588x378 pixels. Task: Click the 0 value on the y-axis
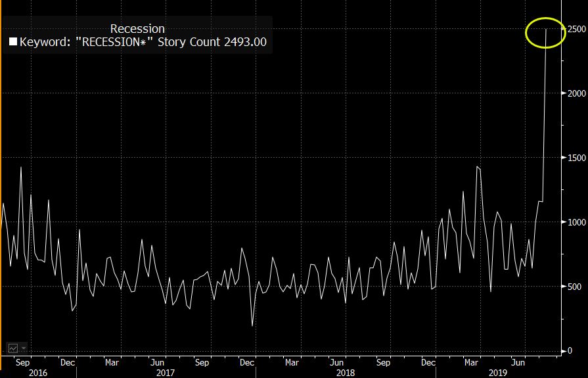(570, 350)
